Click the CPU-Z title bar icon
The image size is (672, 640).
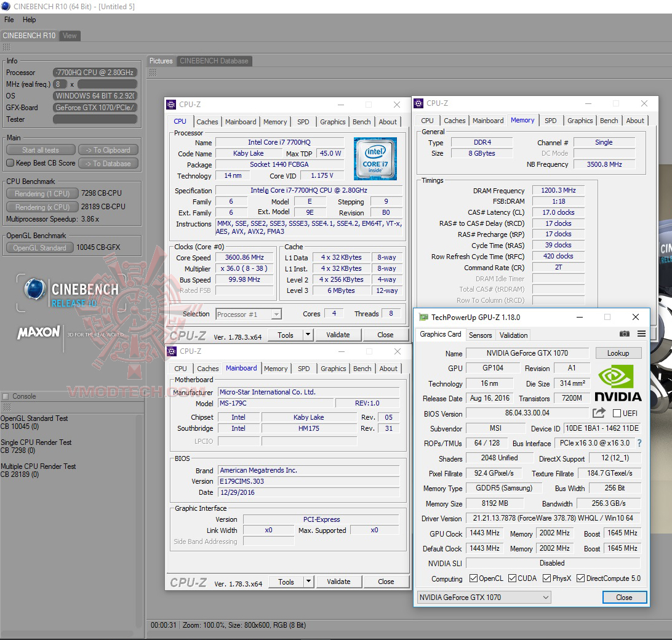tap(170, 105)
